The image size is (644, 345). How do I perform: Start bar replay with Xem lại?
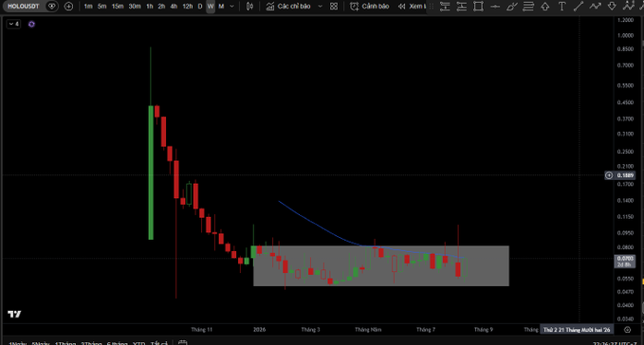pos(412,6)
